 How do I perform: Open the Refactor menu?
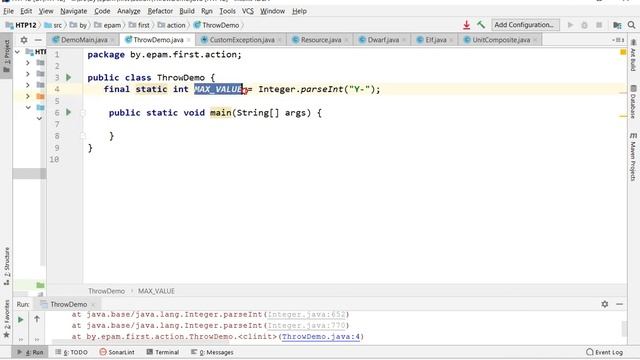[x=160, y=11]
